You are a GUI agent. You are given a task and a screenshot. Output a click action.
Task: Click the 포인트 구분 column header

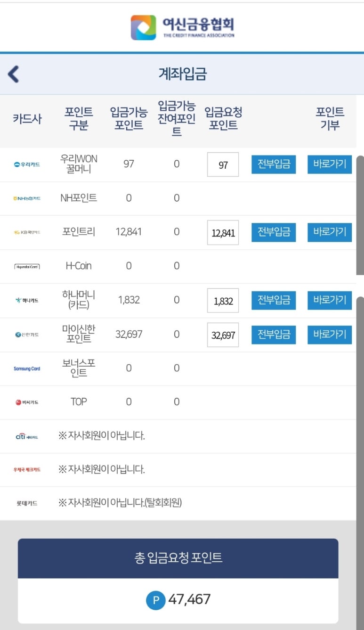tap(79, 119)
